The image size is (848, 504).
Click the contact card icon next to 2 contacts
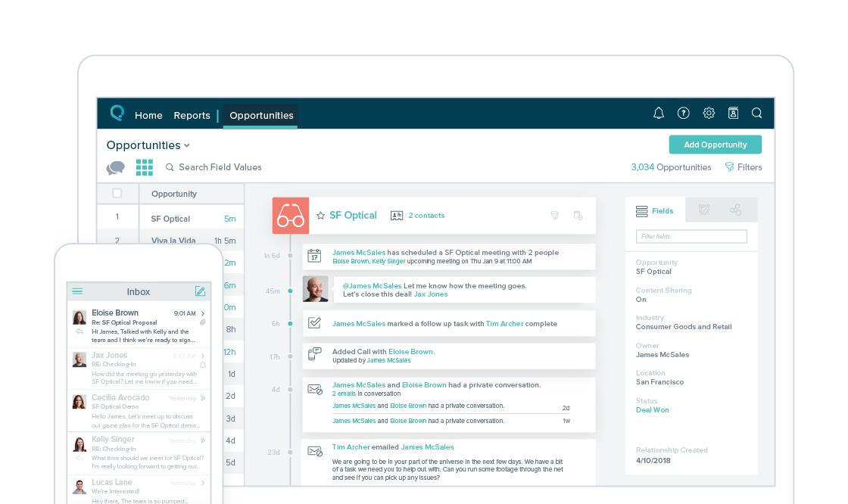(x=397, y=215)
